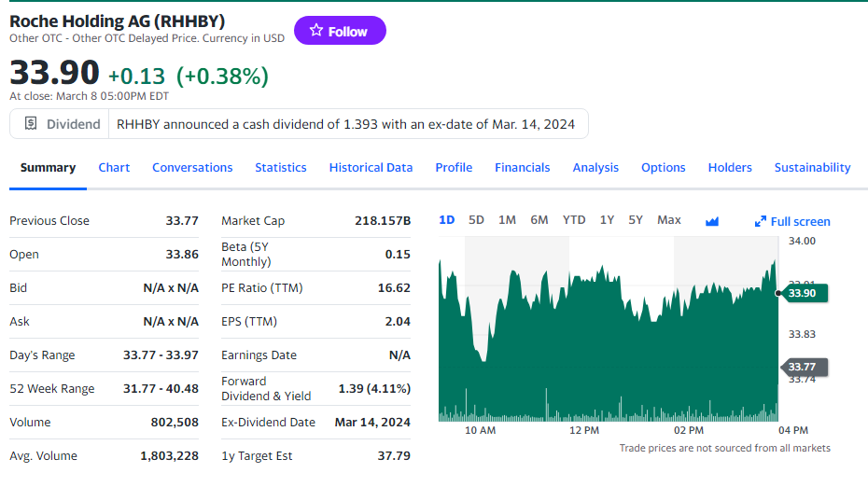Click the +0.13 (+0.38%) price change
868x487 pixels.
tap(189, 77)
